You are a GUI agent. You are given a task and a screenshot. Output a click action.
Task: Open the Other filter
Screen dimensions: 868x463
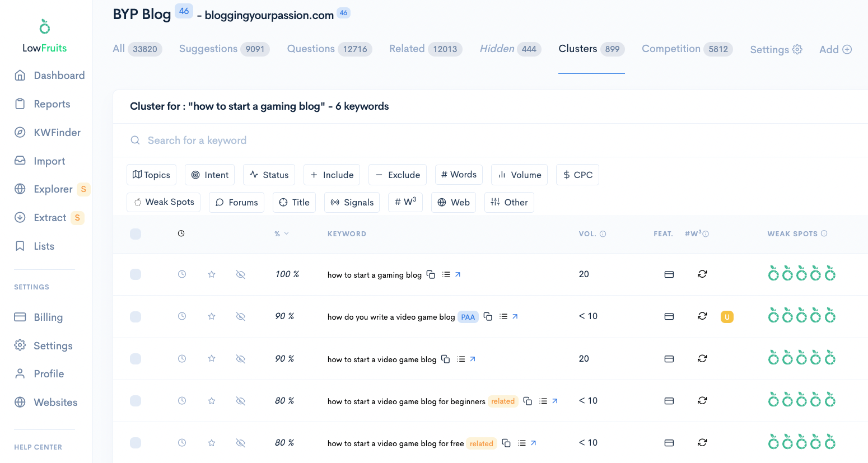509,202
